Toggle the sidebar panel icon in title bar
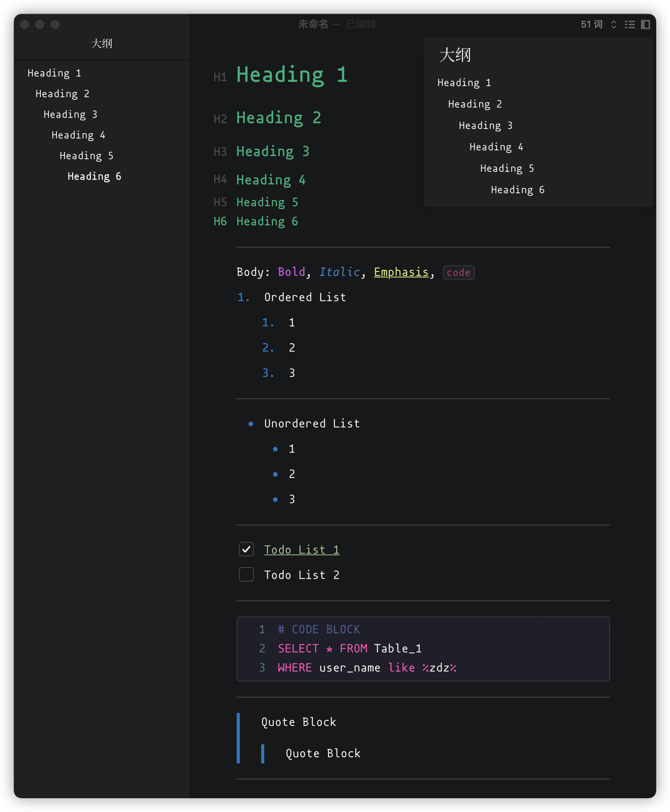The image size is (670, 812). tap(645, 25)
